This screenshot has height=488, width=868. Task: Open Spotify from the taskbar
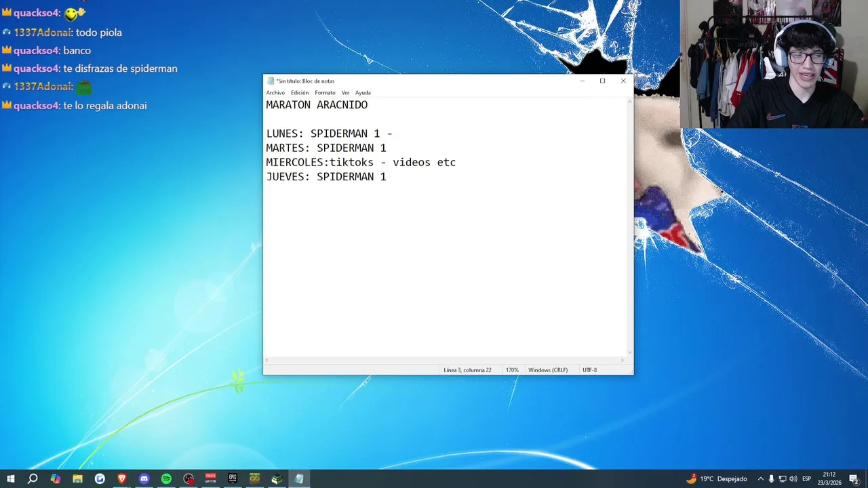click(x=166, y=479)
